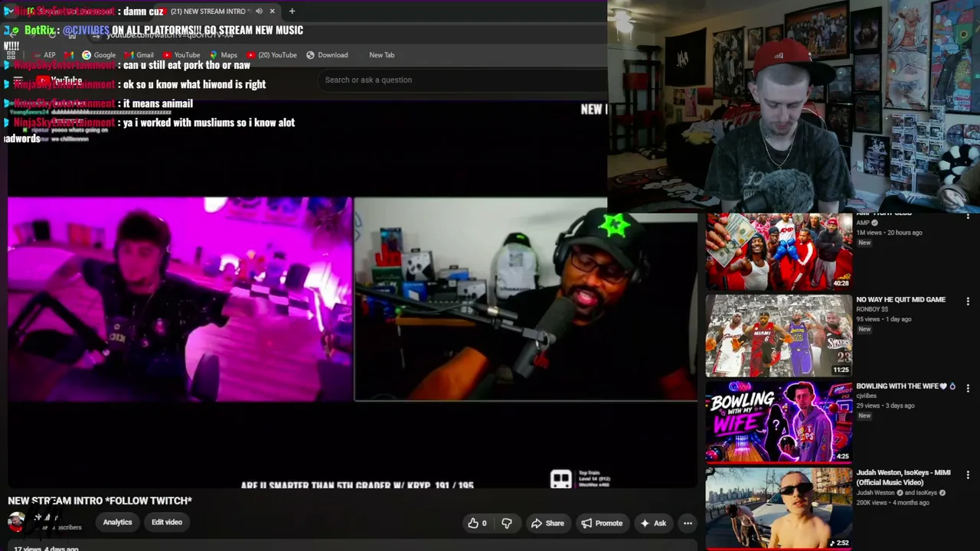Open the Bowling With My Wife thumbnail
The image size is (980, 551).
point(779,422)
